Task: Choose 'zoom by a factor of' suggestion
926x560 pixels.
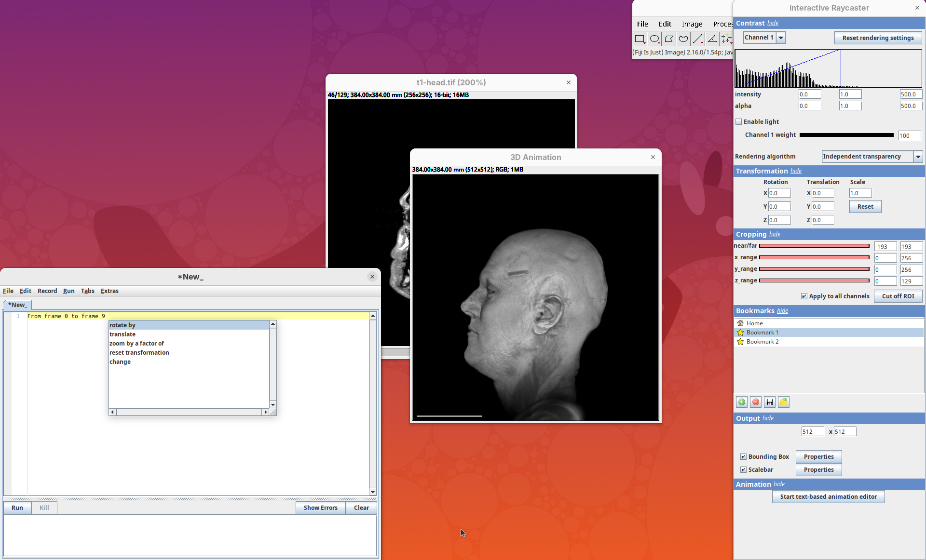Action: (x=136, y=344)
